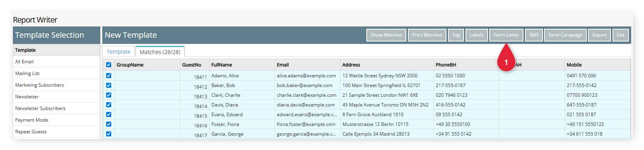Click address 12 Wattle Street Sydney NSW 2000
The width and height of the screenshot is (644, 150).
pos(380,76)
